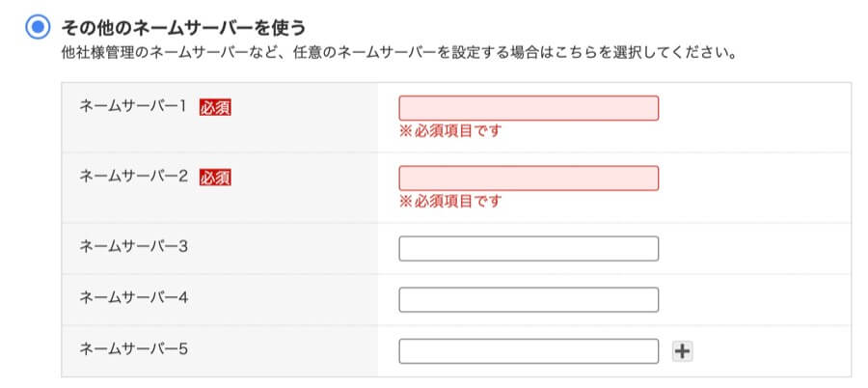The image size is (868, 388).
Task: Click into the ネームサーバー4 text box
Action: pyautogui.click(x=529, y=299)
